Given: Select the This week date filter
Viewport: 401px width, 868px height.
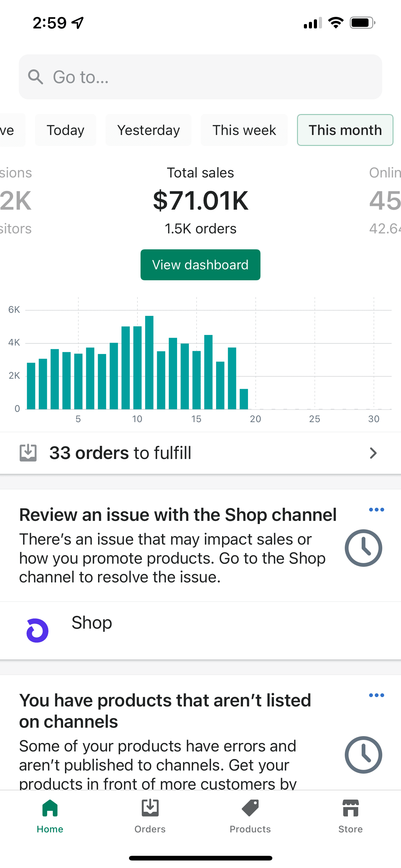Looking at the screenshot, I should click(244, 130).
